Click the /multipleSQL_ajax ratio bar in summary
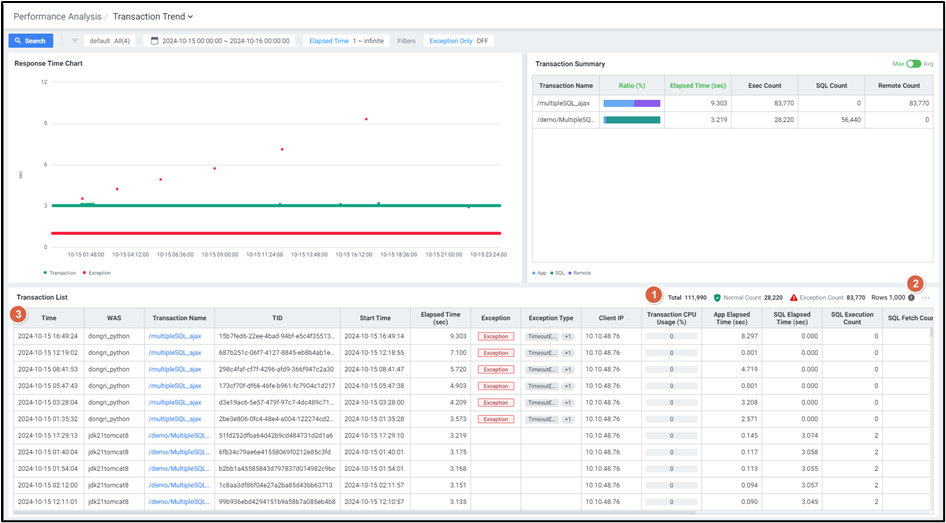This screenshot has height=523, width=946. (x=632, y=103)
